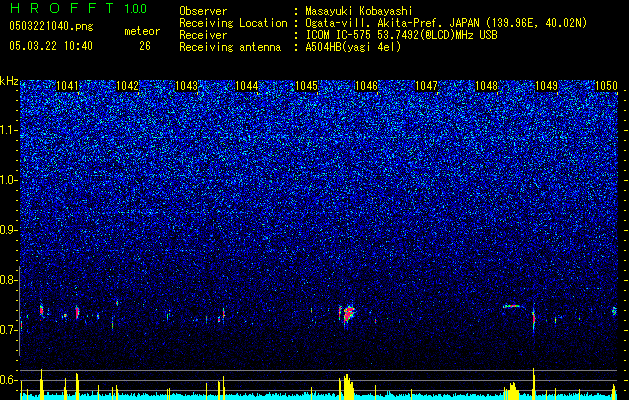Image resolution: width=629 pixels, height=400 pixels.
Task: Click the kHz axis unit label
Action: (9, 81)
